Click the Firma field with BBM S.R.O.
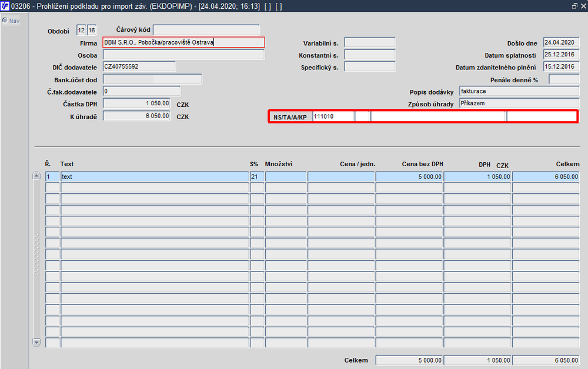588x369 pixels. pyautogui.click(x=183, y=42)
